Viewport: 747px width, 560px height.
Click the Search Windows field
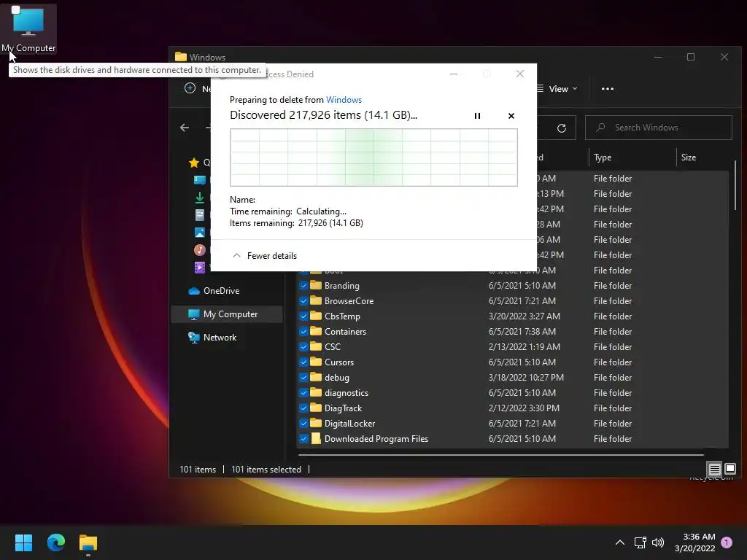coord(659,127)
